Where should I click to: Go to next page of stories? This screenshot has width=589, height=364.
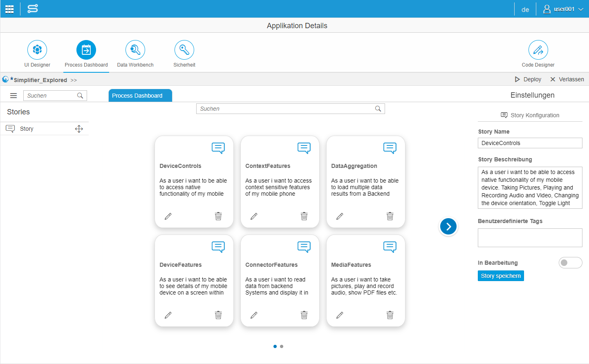(448, 226)
